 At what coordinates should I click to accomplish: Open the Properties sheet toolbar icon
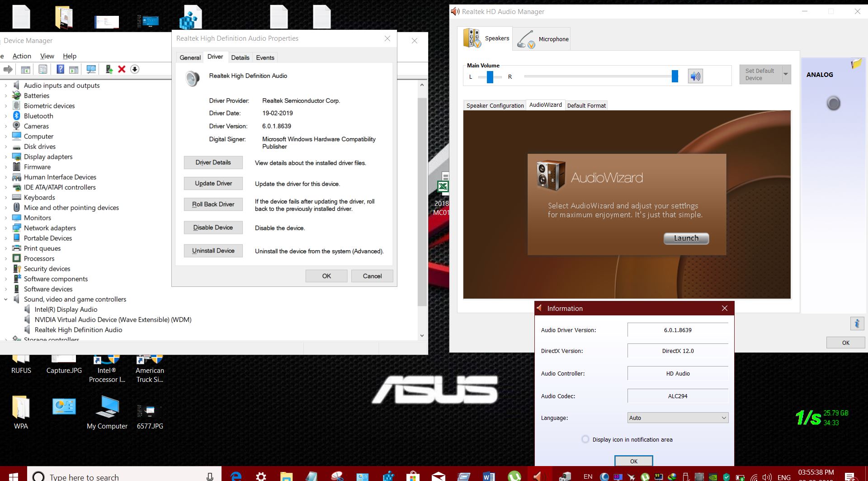coord(43,69)
